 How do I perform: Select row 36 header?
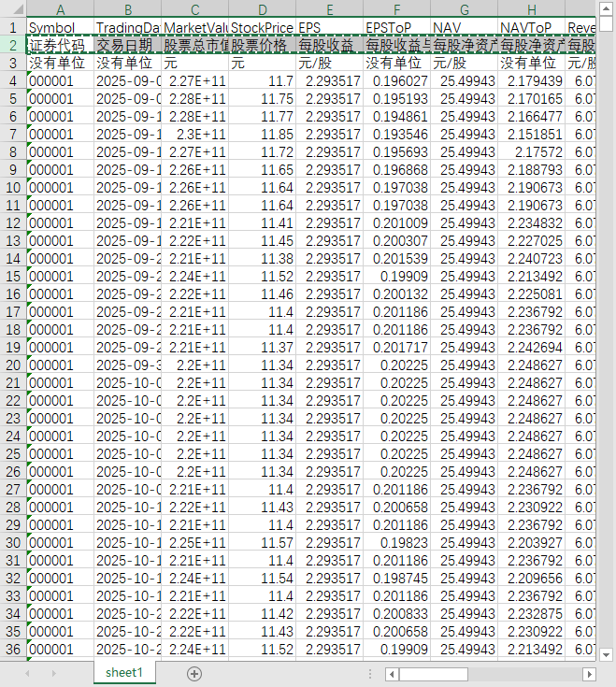coord(13,649)
